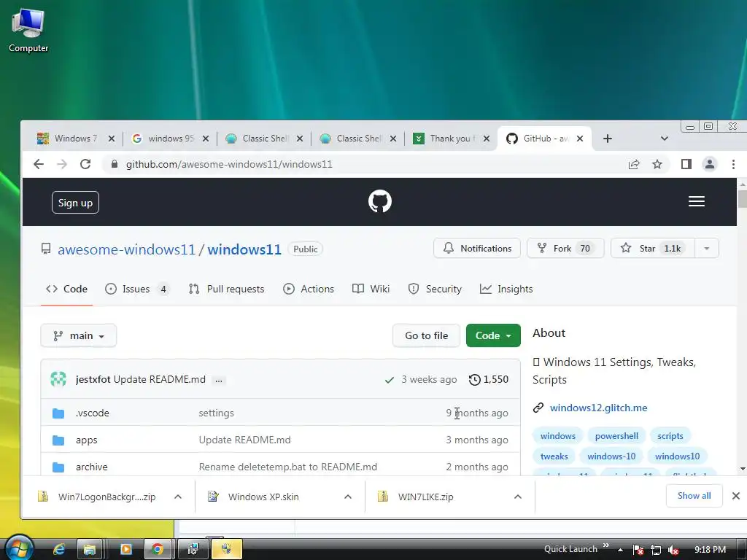Image resolution: width=747 pixels, height=560 pixels.
Task: Click the page vertical scrollbar thumb
Action: click(x=742, y=198)
